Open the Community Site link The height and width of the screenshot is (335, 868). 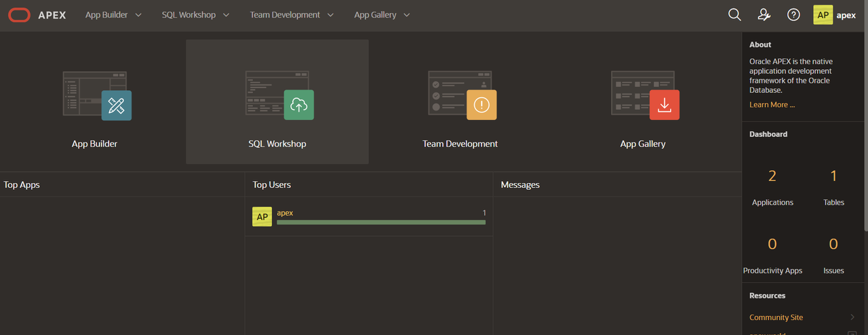[776, 317]
